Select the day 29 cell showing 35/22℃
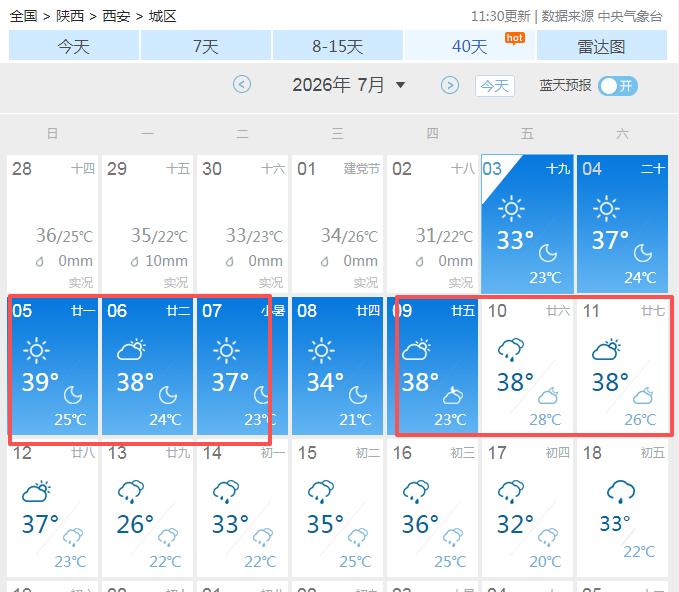 tap(147, 223)
